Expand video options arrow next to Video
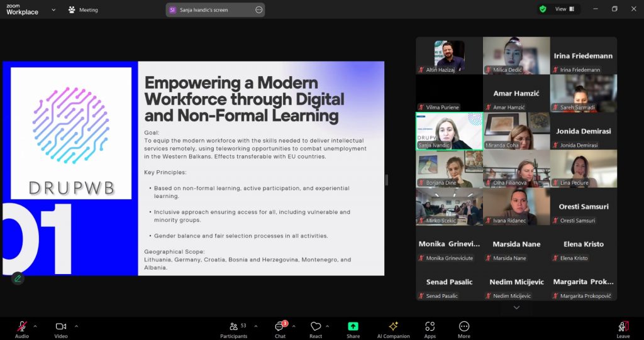644x340 pixels. click(76, 326)
